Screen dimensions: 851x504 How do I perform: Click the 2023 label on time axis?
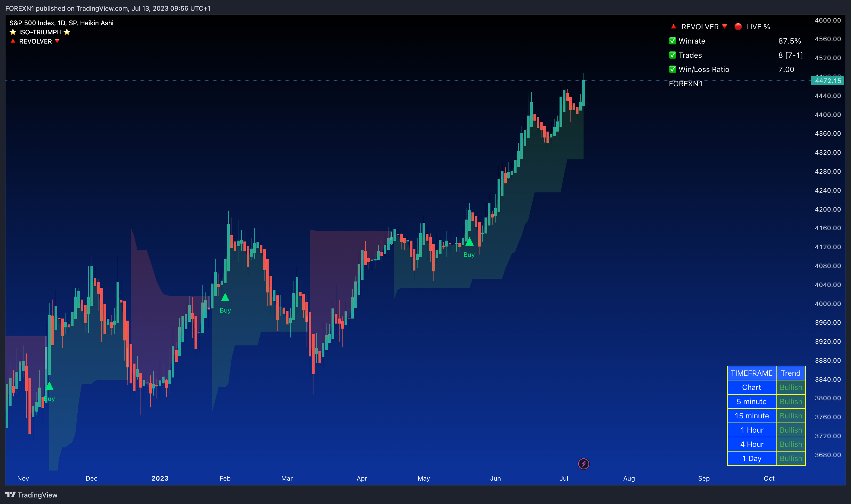[x=160, y=478]
